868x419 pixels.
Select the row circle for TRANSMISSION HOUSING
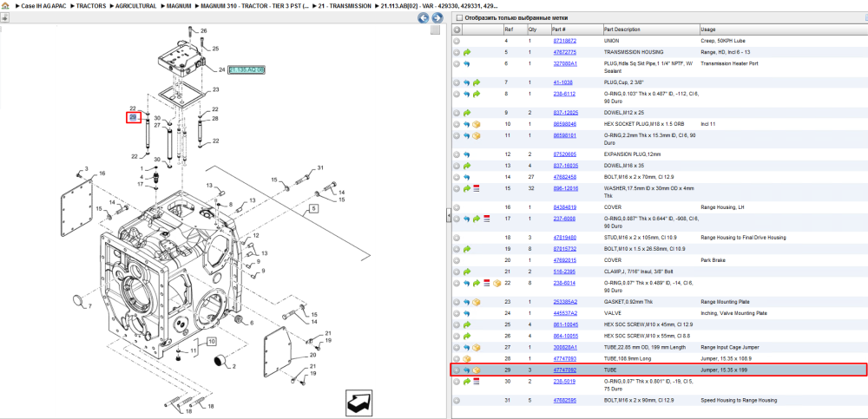pos(457,52)
